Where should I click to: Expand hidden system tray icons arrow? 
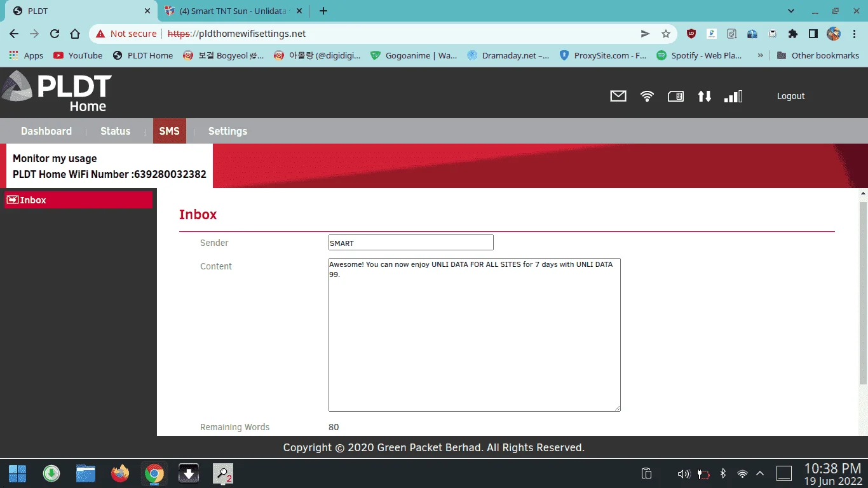pyautogui.click(x=759, y=473)
